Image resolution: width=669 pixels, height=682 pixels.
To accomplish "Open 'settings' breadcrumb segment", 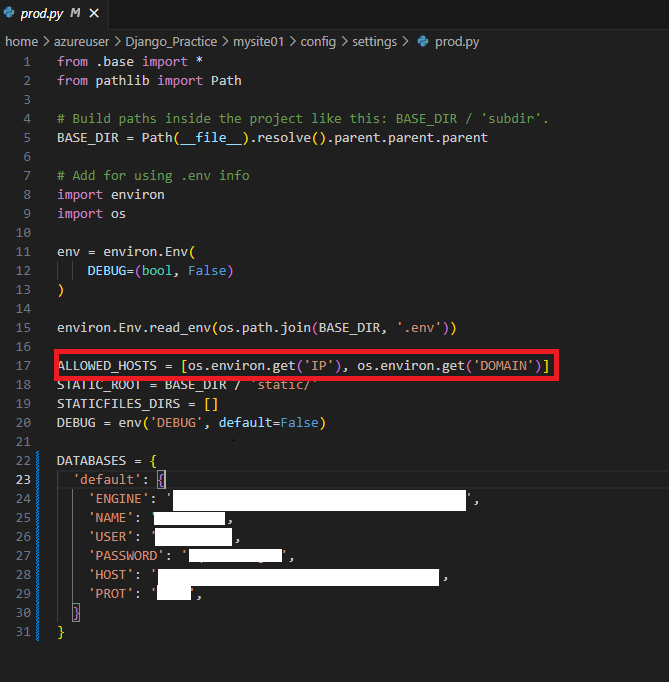I will [x=375, y=42].
